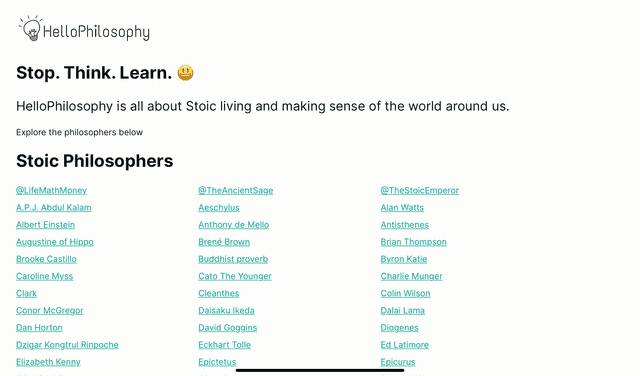Open the Brené Brown link

tap(224, 242)
